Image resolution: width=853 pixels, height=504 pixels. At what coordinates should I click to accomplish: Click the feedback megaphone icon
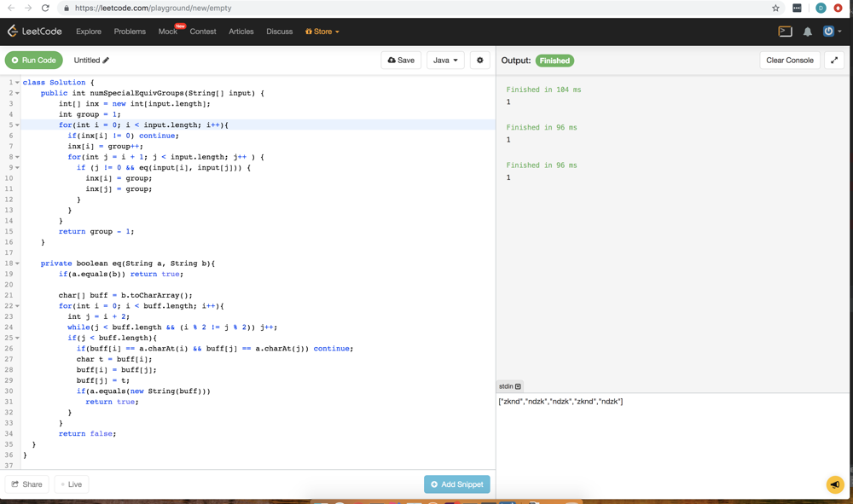coord(835,484)
